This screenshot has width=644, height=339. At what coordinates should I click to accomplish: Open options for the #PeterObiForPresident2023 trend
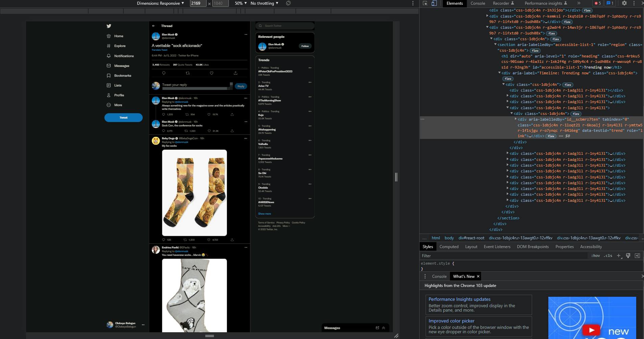point(310,68)
